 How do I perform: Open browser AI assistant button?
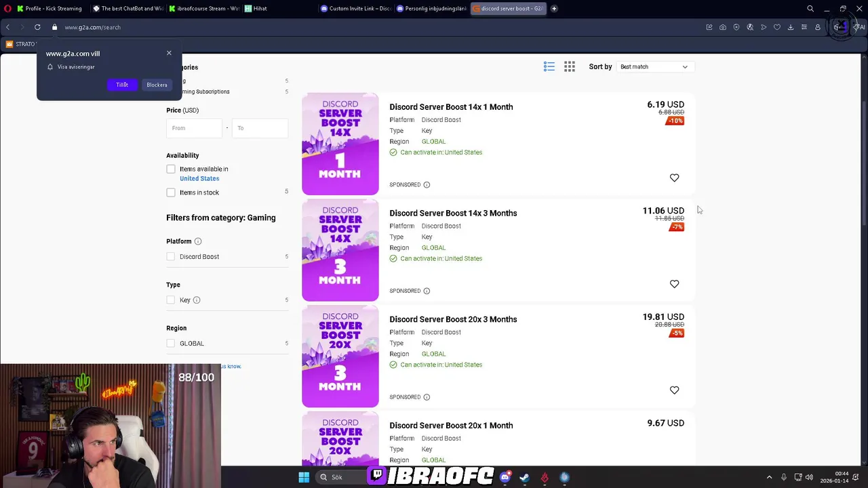[859, 27]
